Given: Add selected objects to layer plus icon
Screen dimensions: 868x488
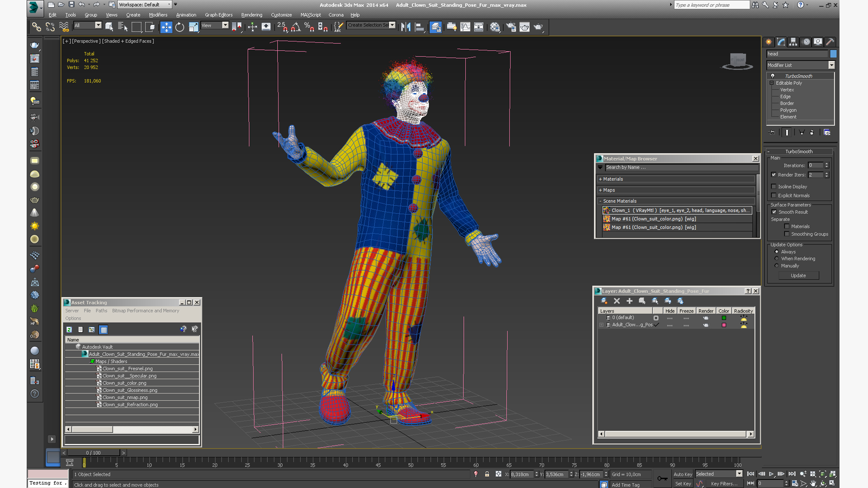Looking at the screenshot, I should (x=629, y=301).
